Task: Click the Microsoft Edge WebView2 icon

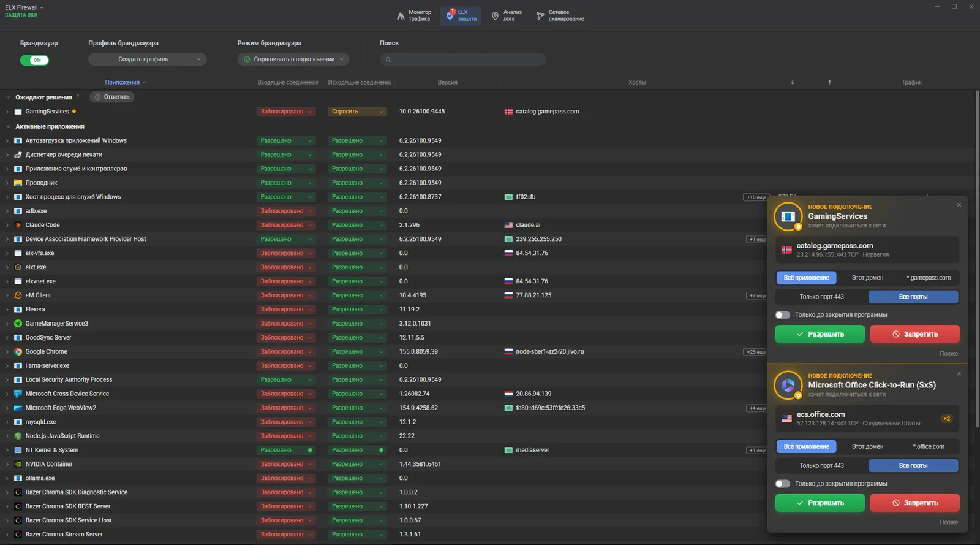Action: pos(18,408)
